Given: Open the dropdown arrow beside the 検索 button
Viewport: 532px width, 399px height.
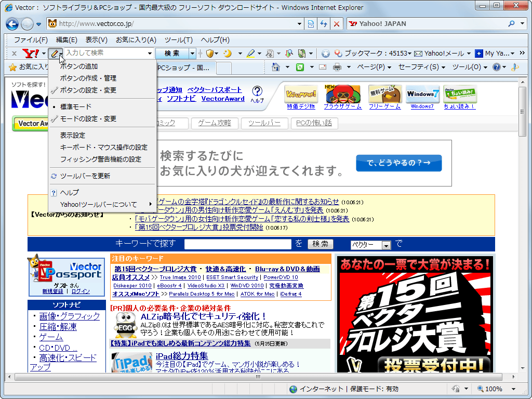Looking at the screenshot, I should [192, 54].
